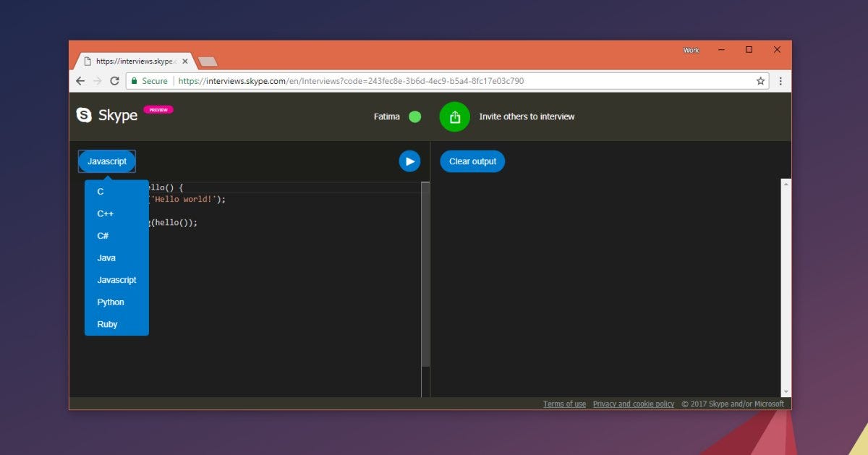
Task: Click the browser reload icon
Action: (x=115, y=81)
